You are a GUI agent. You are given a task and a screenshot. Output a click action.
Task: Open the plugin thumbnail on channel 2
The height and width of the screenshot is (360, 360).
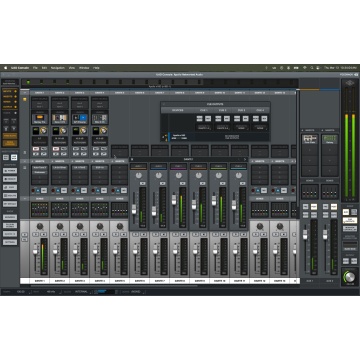[60, 118]
